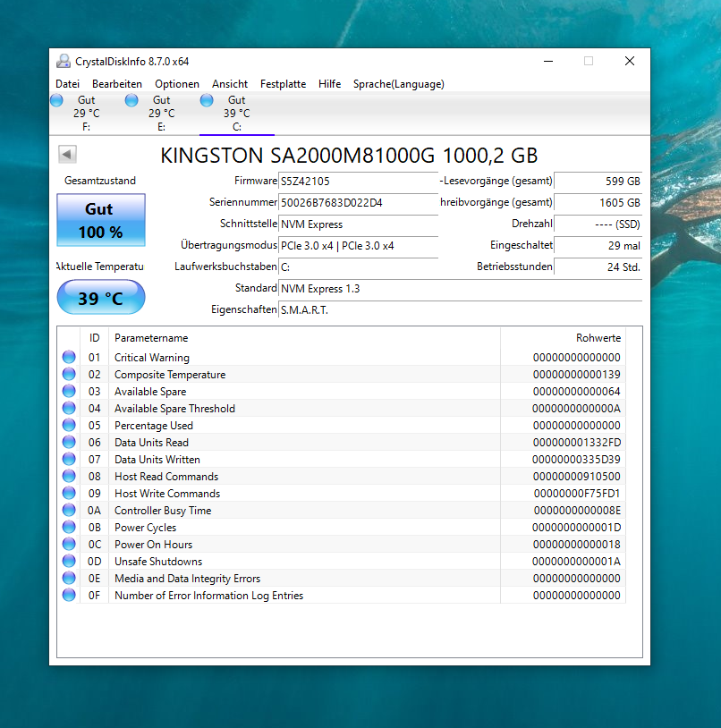Click the Eigenschaften field S.M.A.R.T.
Viewport: 721px width, 728px height.
pyautogui.click(x=460, y=309)
